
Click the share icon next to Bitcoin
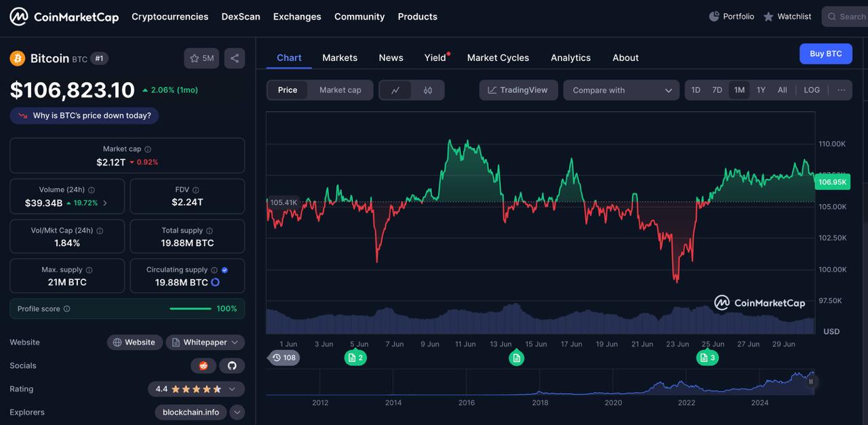point(235,58)
